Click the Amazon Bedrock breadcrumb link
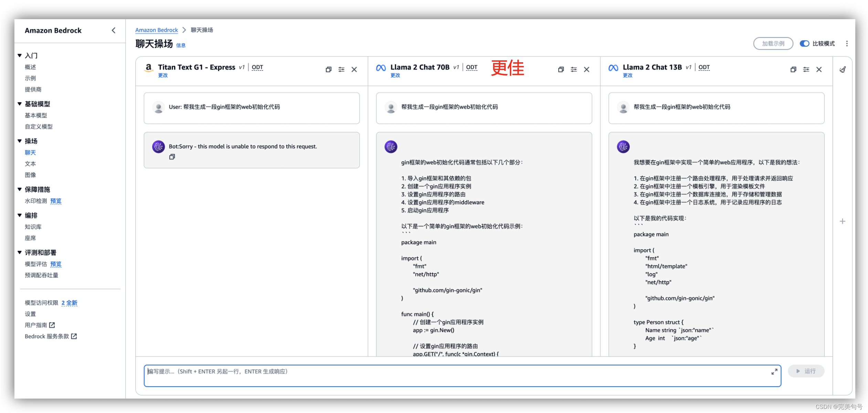 point(157,30)
